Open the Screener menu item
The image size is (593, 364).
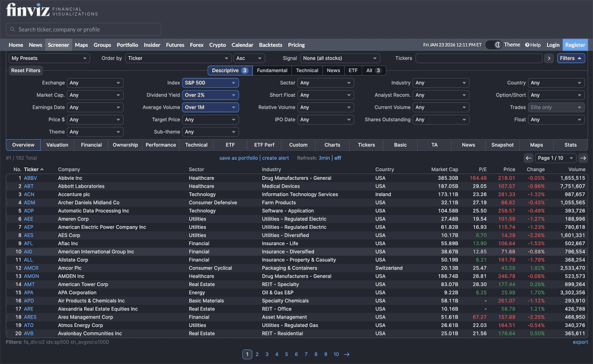coord(58,45)
